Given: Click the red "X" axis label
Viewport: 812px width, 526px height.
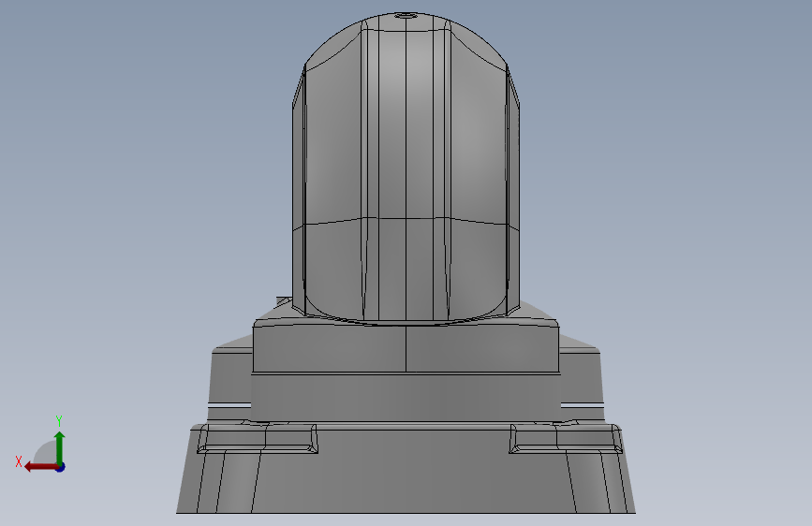Looking at the screenshot, I should pyautogui.click(x=19, y=461).
